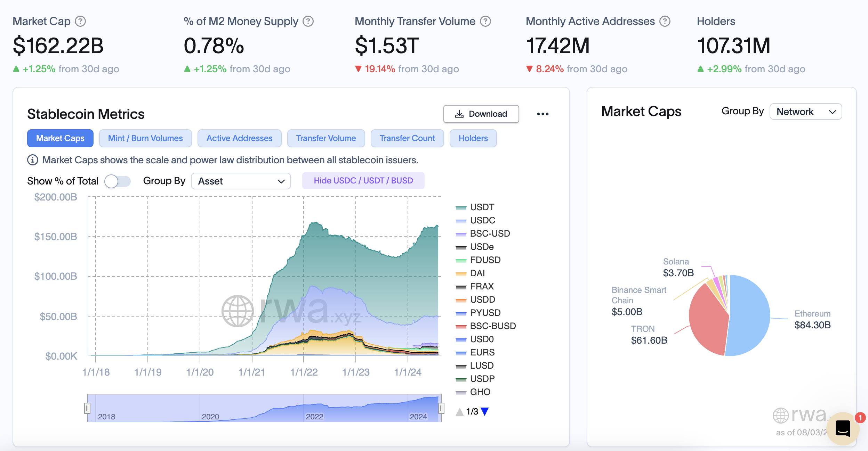Switch to Transfer Volume tab
This screenshot has width=868, height=451.
click(x=326, y=138)
